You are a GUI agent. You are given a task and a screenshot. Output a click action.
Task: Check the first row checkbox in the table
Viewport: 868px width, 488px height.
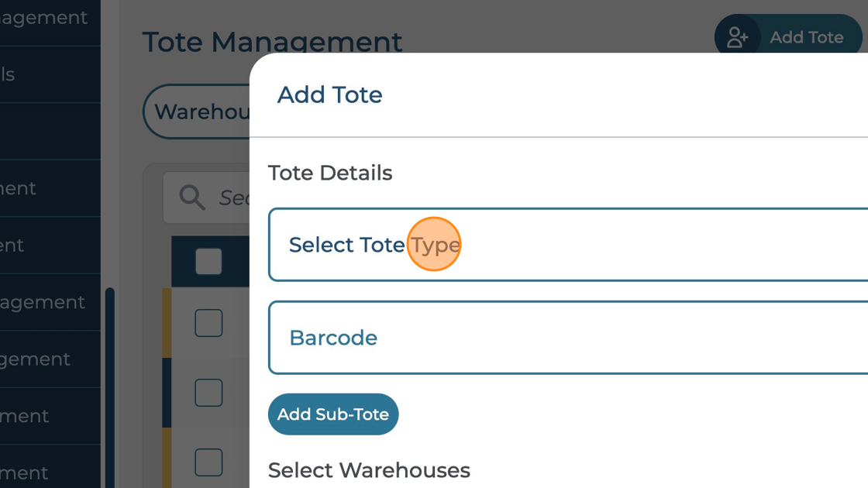pos(208,324)
